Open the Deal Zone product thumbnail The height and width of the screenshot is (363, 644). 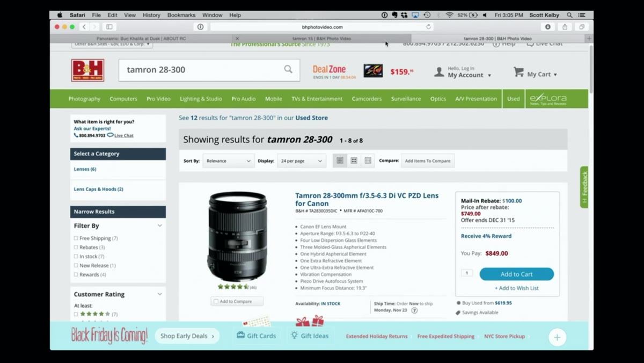(x=373, y=70)
